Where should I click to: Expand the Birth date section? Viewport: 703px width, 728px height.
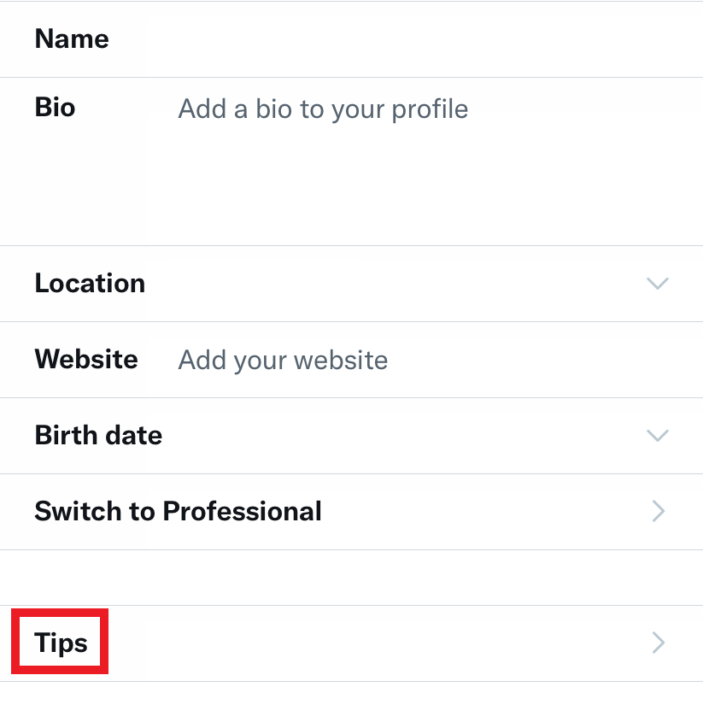342,435
